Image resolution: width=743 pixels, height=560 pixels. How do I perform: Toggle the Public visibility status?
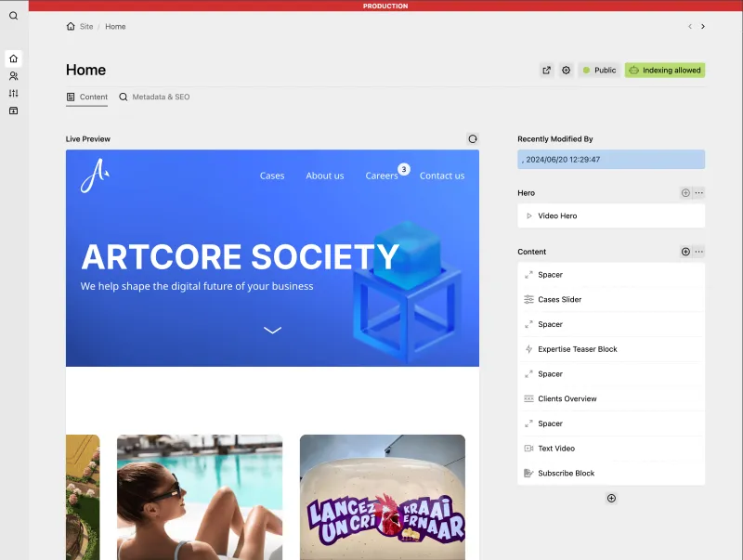[599, 70]
